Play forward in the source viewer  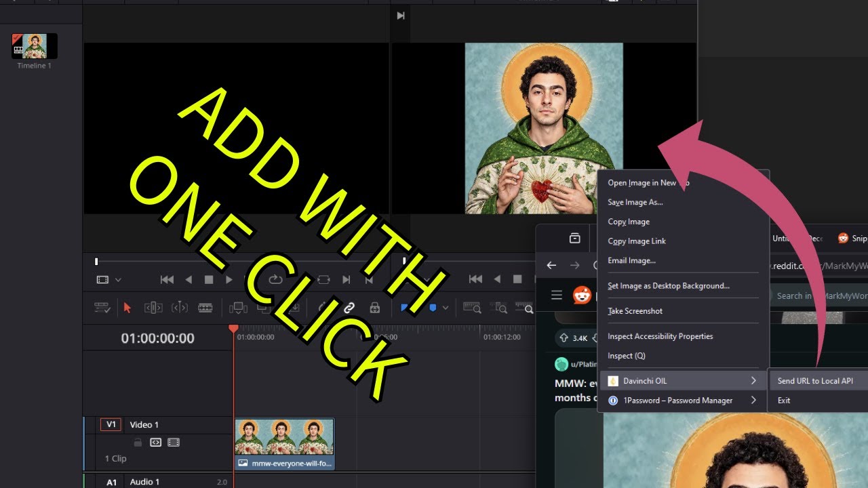pos(229,279)
